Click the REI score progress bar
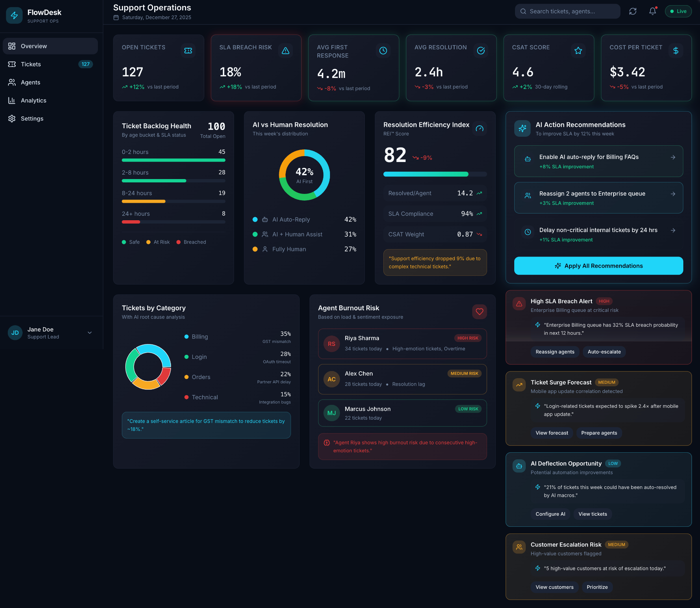The image size is (700, 608). [435, 174]
